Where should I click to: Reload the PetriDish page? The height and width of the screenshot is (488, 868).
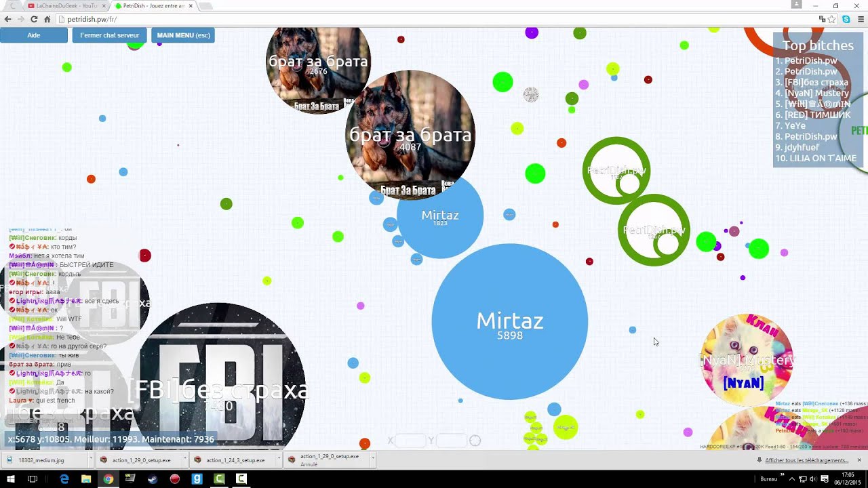pos(34,19)
